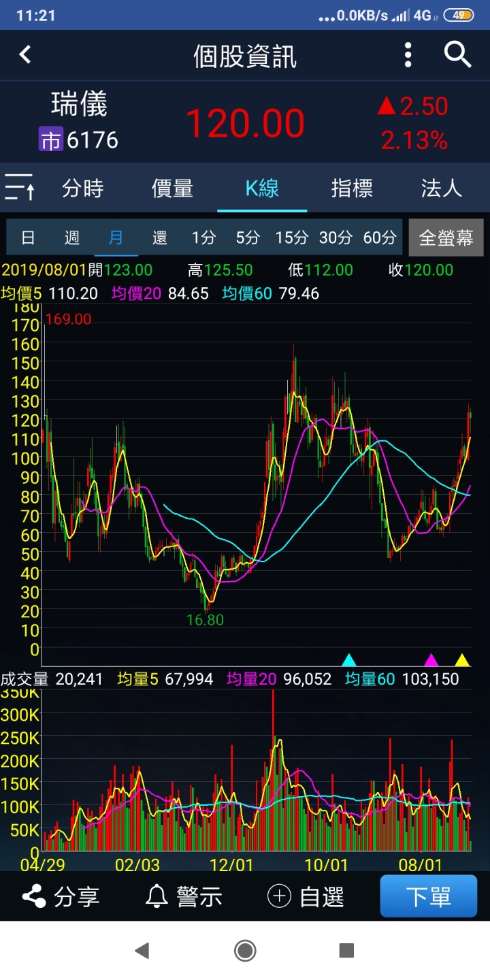Tap the 警示 alert label
Screen dimensions: 490x980
click(x=199, y=896)
